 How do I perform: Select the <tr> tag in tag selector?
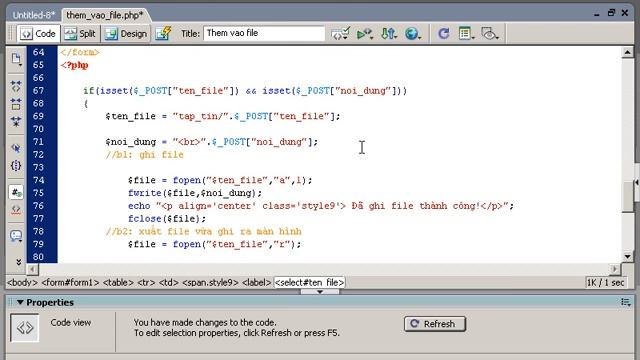[146, 282]
